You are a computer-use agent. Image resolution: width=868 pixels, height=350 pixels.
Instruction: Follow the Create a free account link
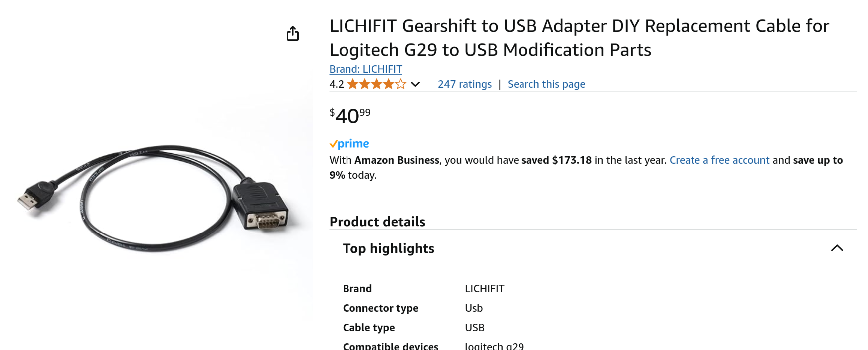[x=719, y=160]
